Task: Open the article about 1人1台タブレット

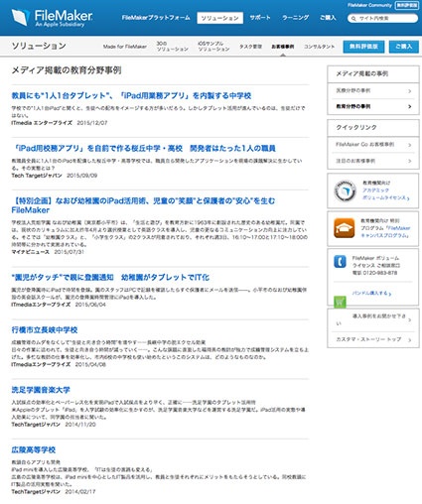Action: [131, 96]
